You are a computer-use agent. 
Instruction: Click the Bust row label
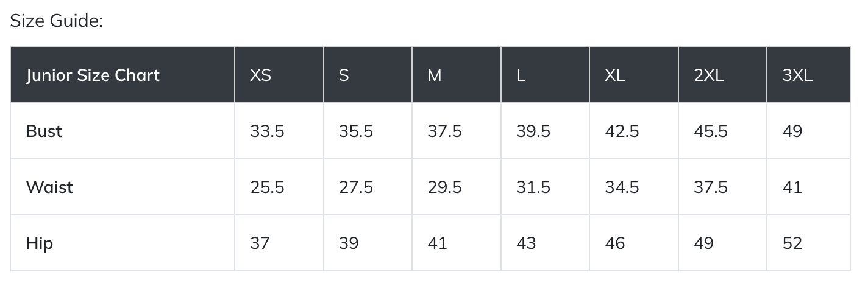coord(44,131)
